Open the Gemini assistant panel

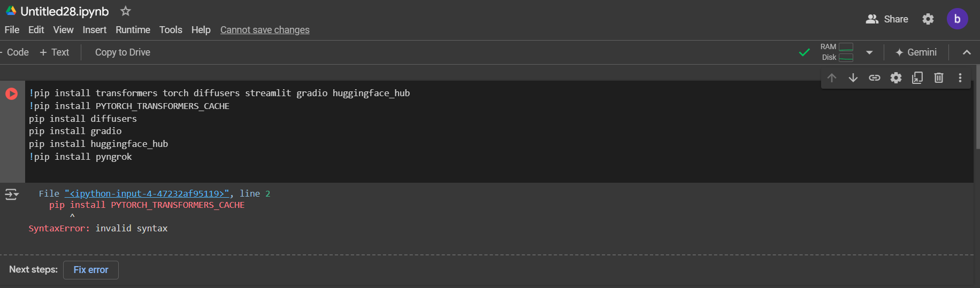916,52
